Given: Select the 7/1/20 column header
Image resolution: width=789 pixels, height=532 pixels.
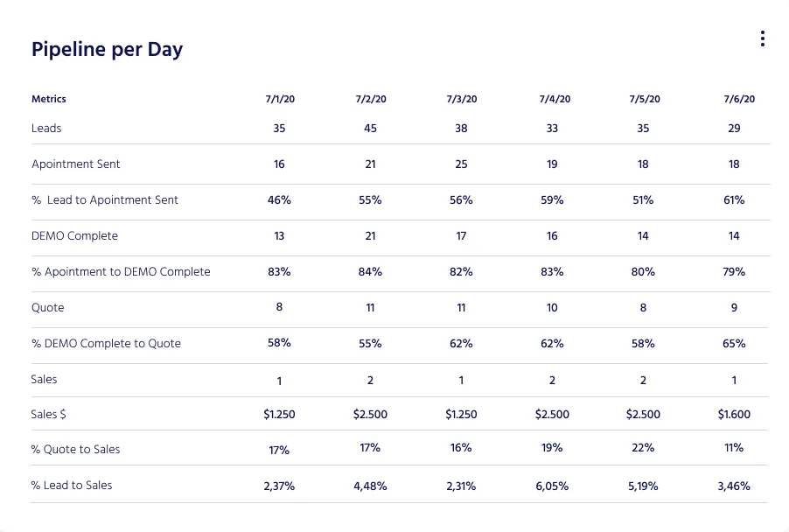Looking at the screenshot, I should (x=279, y=99).
